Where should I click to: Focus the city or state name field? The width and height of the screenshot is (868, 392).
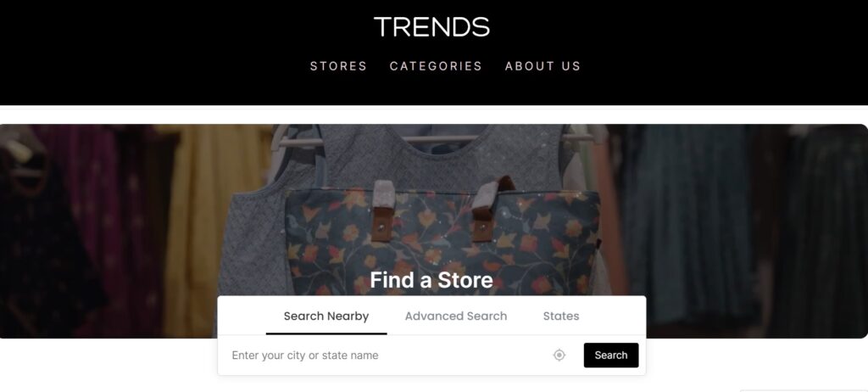coord(387,356)
